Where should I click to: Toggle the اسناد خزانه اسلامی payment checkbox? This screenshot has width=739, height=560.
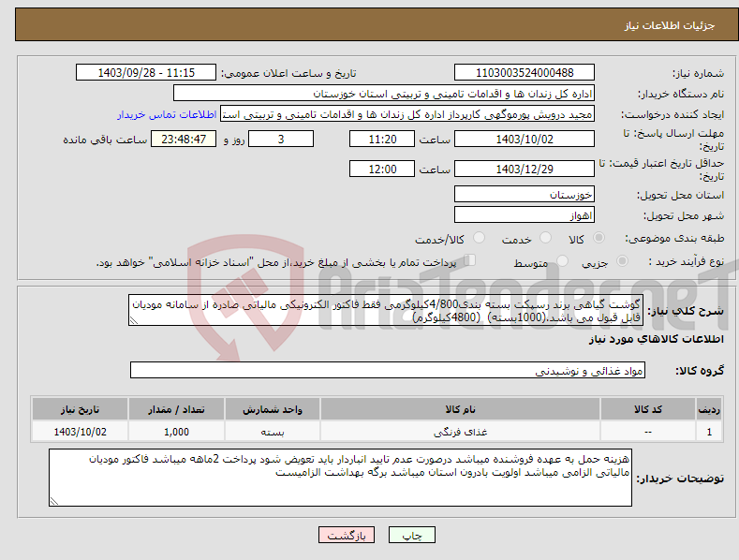coord(469,260)
